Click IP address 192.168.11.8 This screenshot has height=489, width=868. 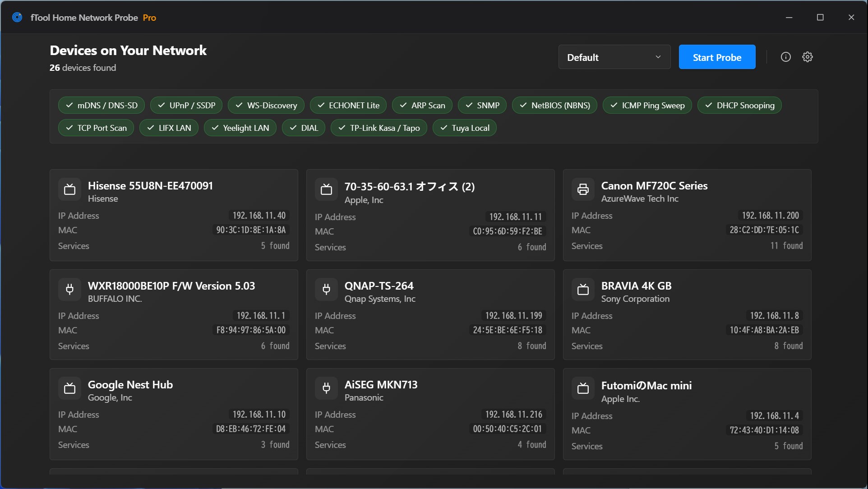click(775, 315)
